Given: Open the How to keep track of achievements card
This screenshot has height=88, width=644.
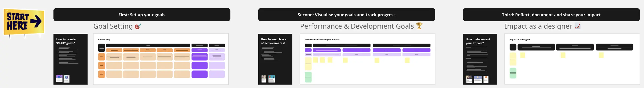Looking at the screenshot, I should (x=275, y=59).
